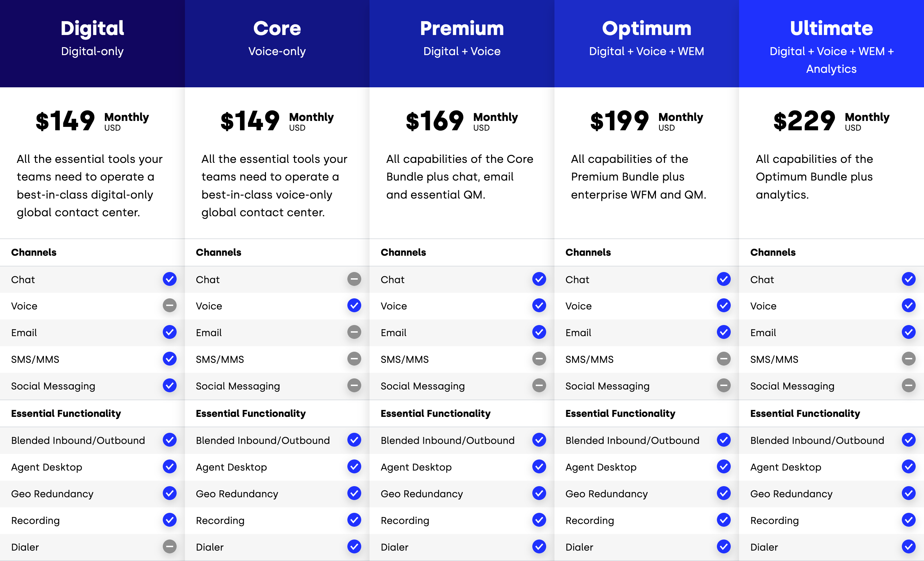
Task: Click the Dialer checkmark in Core plan
Action: click(354, 546)
